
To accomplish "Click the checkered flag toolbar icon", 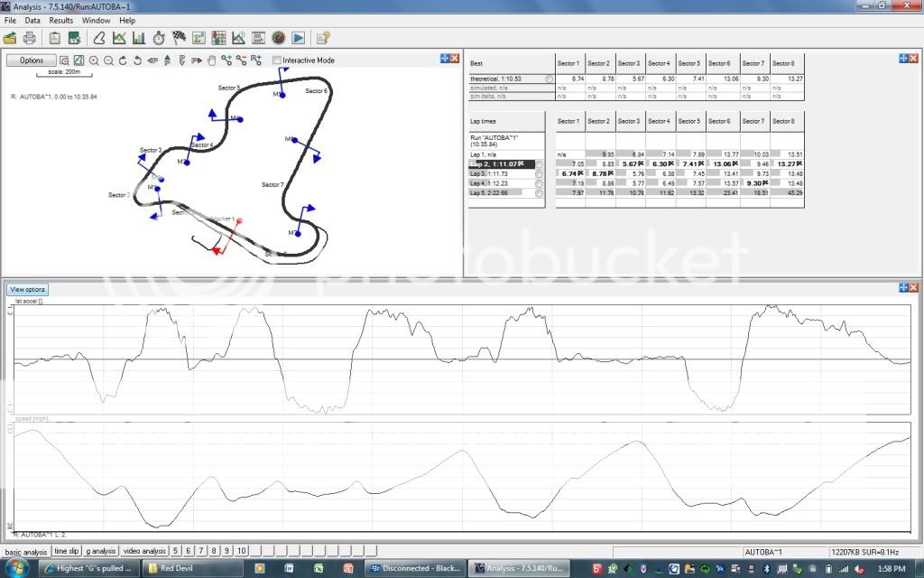I will tap(179, 38).
